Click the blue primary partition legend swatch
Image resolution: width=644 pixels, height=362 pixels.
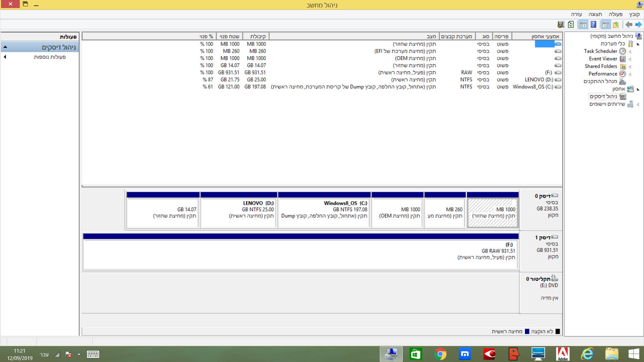click(527, 331)
